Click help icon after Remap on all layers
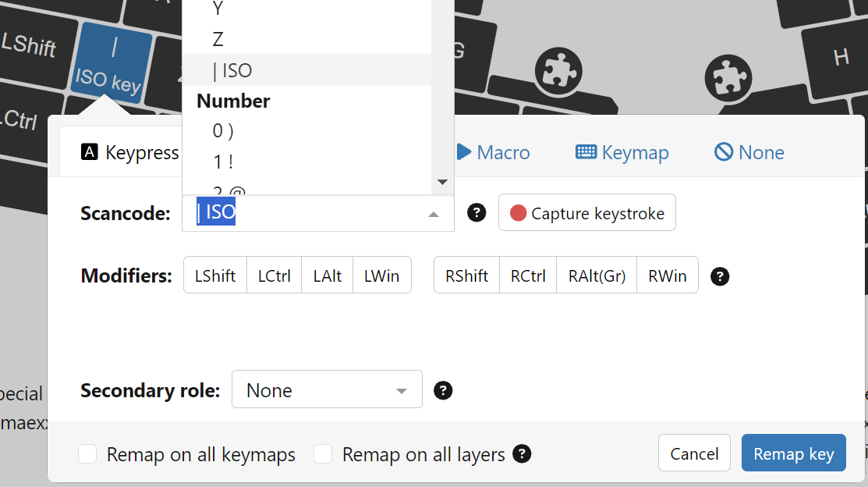 pyautogui.click(x=523, y=454)
